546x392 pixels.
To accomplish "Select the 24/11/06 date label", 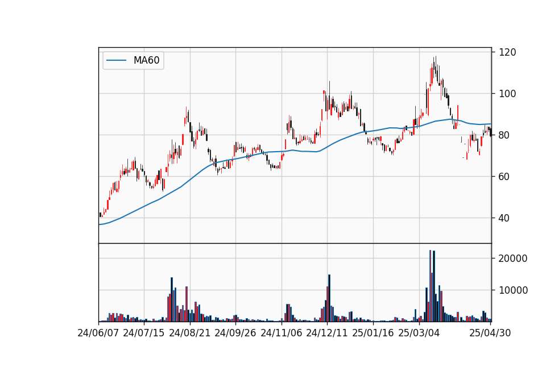I will pyautogui.click(x=282, y=333).
